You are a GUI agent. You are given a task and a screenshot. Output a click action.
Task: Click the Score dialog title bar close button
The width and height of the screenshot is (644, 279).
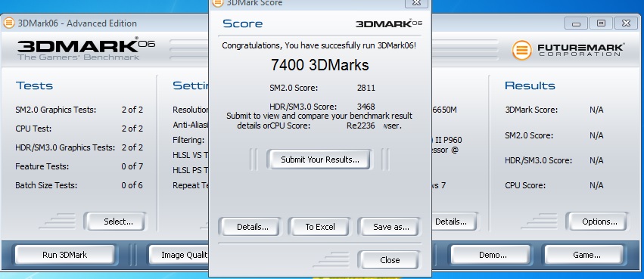(x=416, y=3)
